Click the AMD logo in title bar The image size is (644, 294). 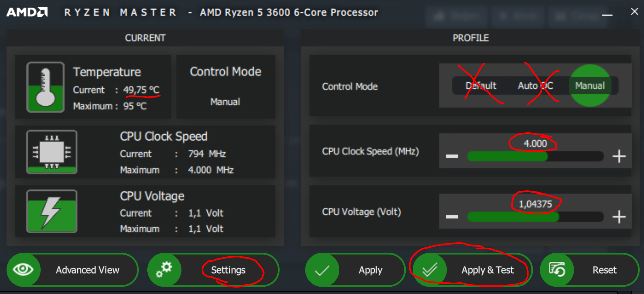27,12
